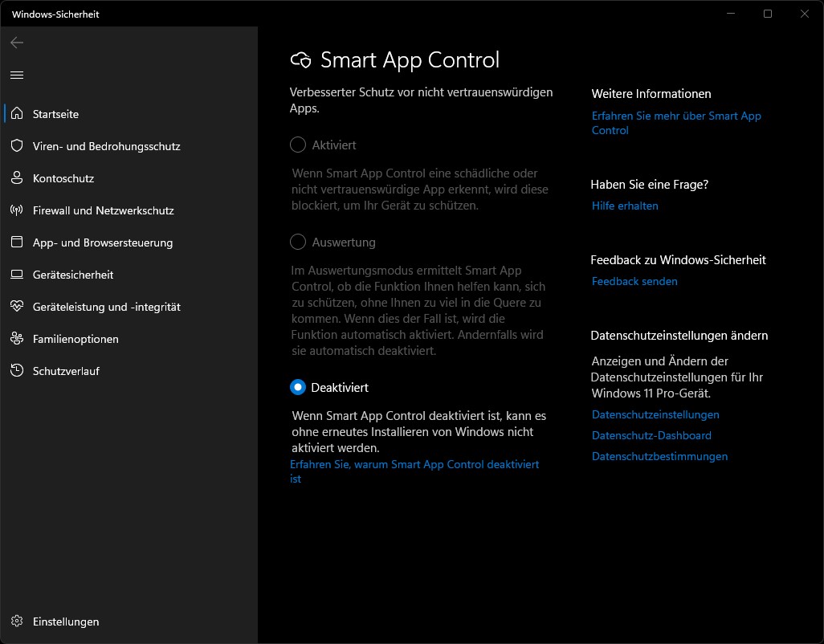The height and width of the screenshot is (644, 824).
Task: Open the Datenschutz-Dashboard link
Action: [651, 436]
